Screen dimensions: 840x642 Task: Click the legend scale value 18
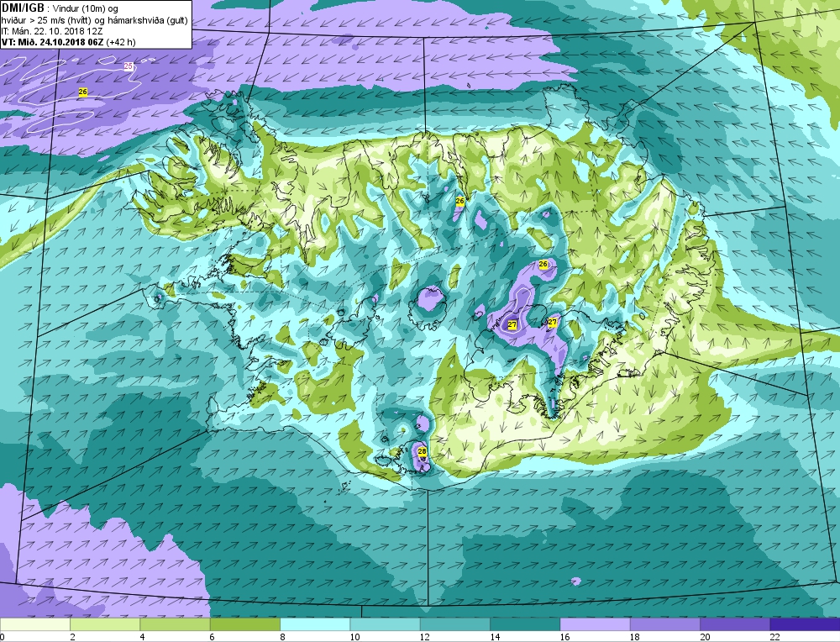[x=634, y=637]
